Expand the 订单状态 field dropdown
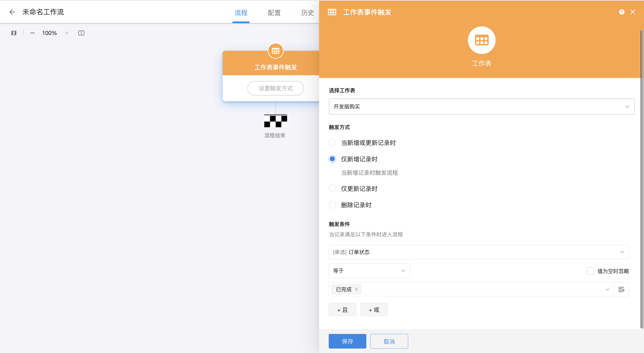 pos(478,252)
